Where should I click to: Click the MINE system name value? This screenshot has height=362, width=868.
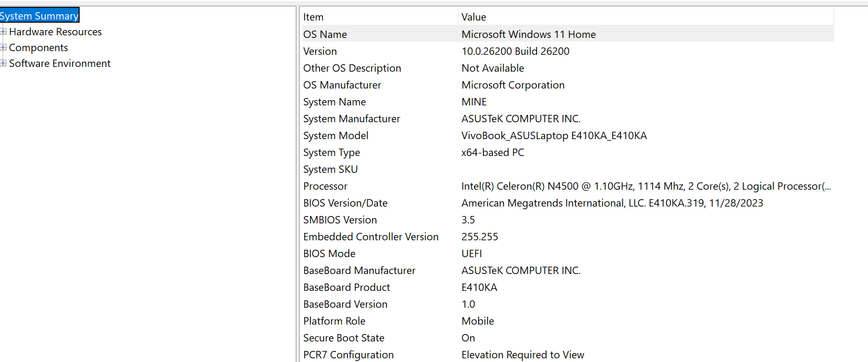474,102
